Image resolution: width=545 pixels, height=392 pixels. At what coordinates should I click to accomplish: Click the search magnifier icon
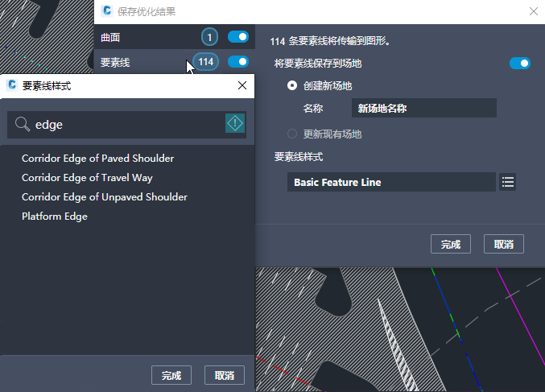point(23,124)
